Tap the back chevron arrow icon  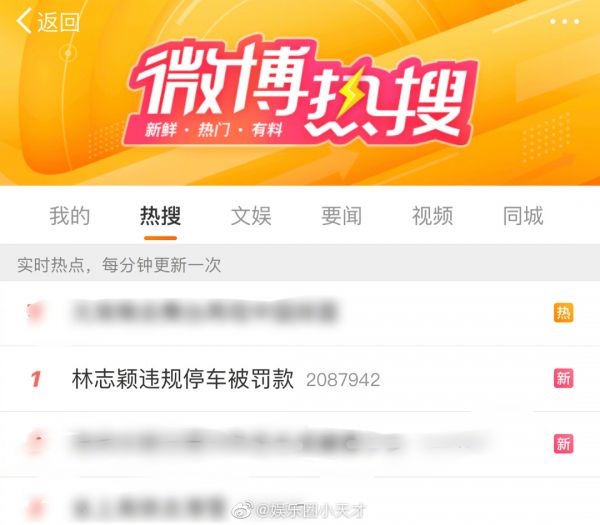(24, 21)
